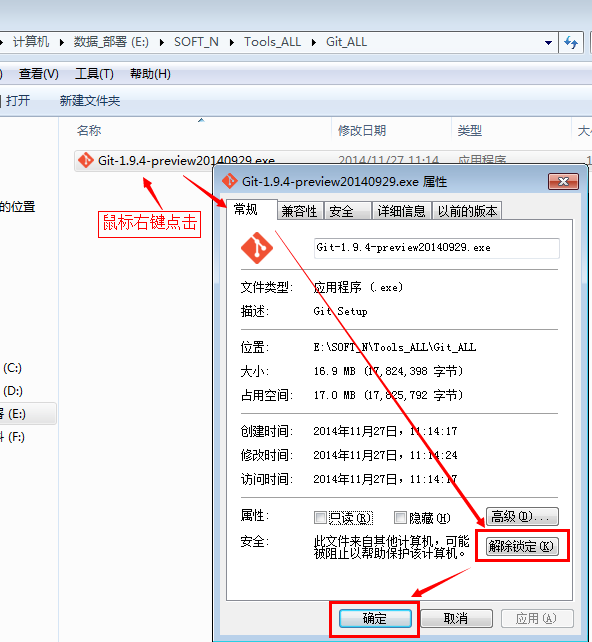Viewport: 592px width, 642px height.
Task: Expand the arrow after Tools_ALL
Action: point(314,43)
